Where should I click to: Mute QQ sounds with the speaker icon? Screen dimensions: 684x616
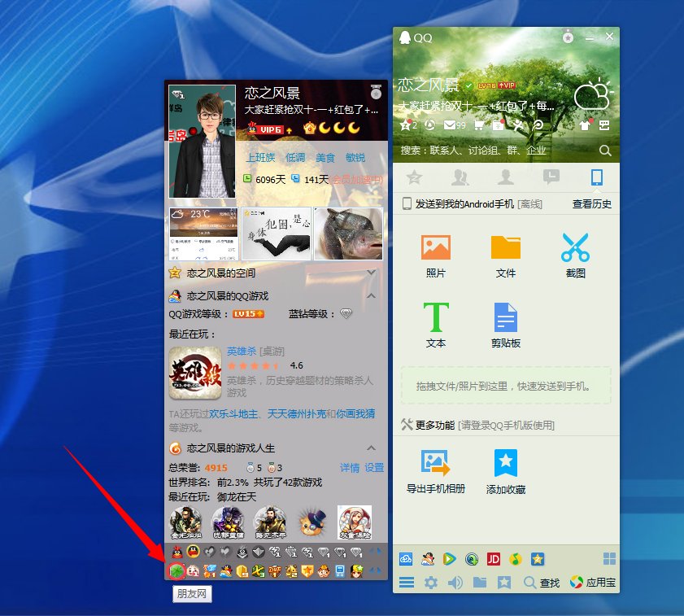[455, 582]
